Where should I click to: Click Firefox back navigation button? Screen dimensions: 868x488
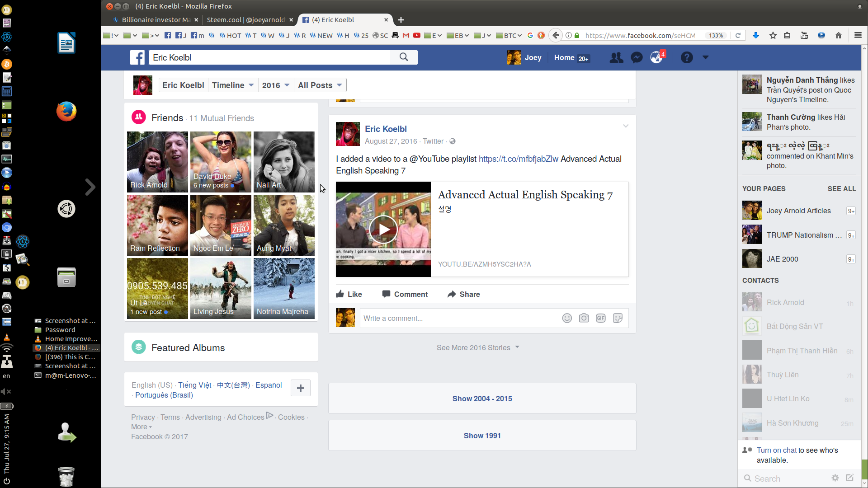(556, 35)
